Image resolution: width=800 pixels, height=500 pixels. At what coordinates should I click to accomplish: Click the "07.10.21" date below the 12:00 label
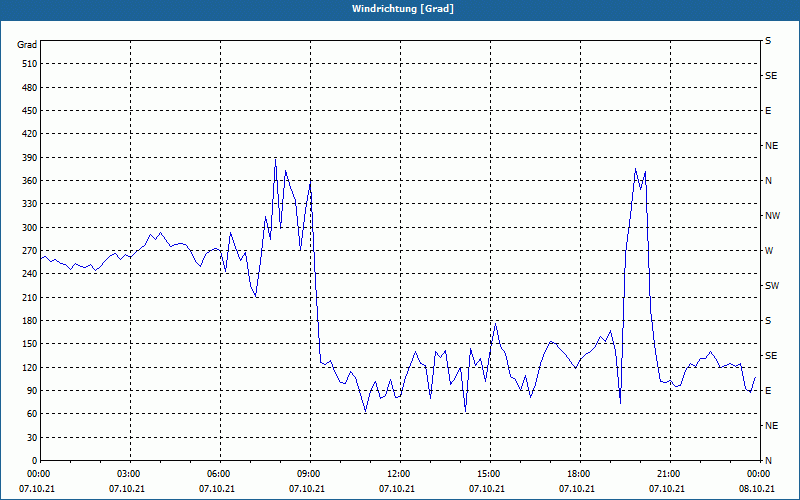click(x=397, y=489)
